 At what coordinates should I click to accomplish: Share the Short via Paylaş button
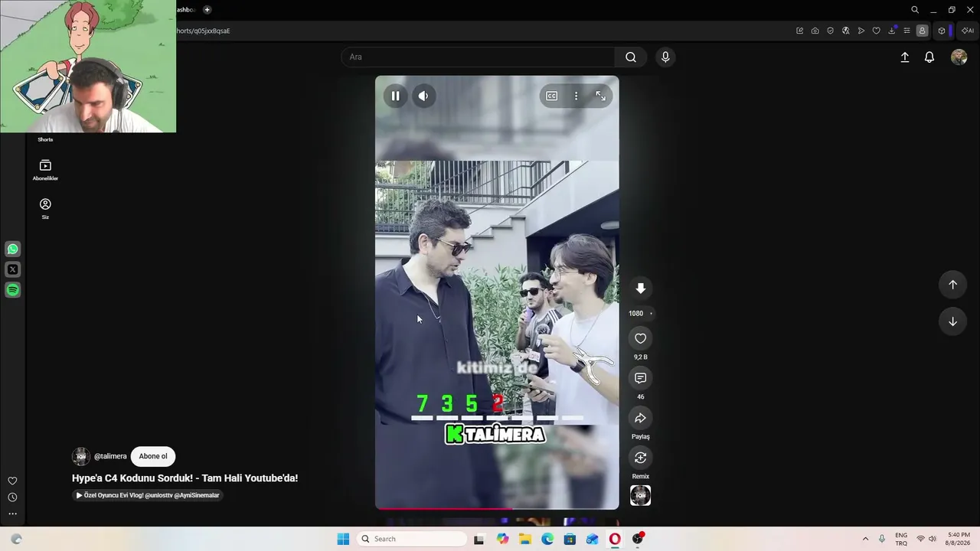point(640,418)
